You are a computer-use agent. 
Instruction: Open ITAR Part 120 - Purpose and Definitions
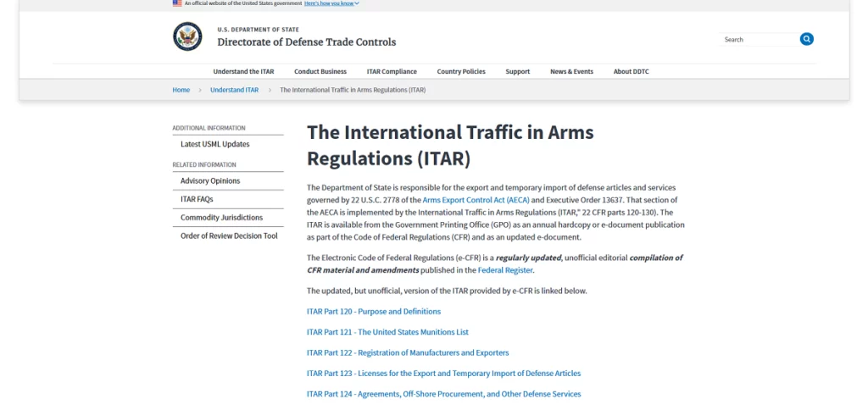pos(374,312)
